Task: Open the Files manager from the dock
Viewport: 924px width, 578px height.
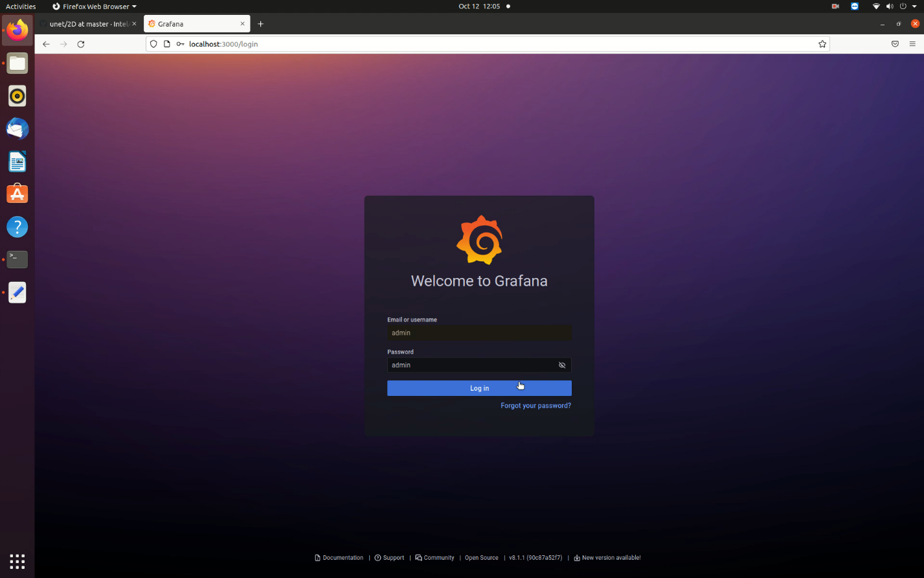Action: [17, 64]
